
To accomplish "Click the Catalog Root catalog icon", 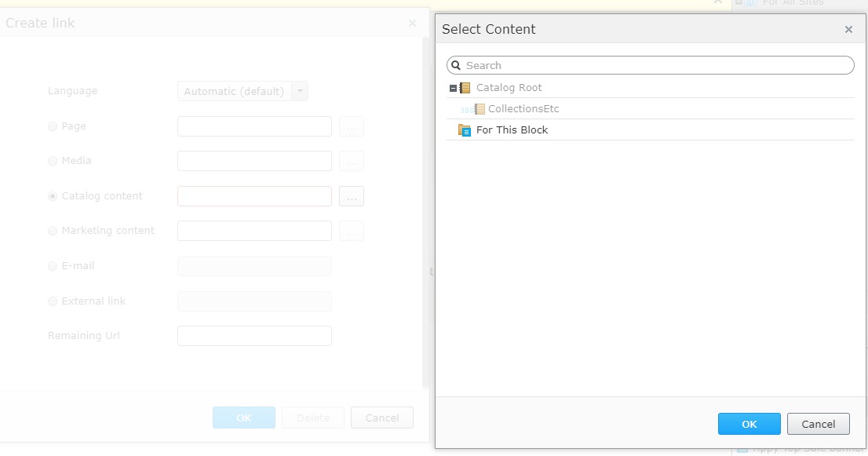I will [465, 88].
